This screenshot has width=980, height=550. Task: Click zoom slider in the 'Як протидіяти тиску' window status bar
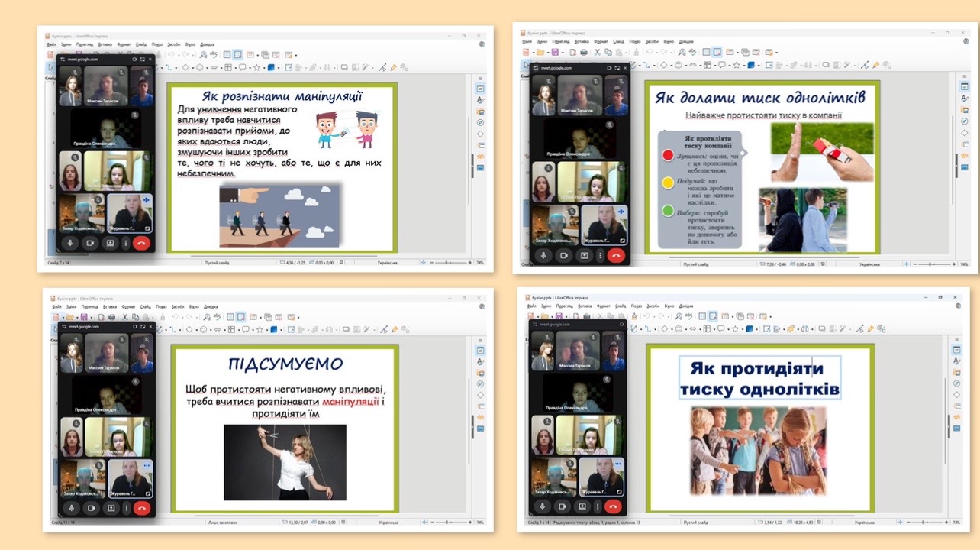click(925, 522)
